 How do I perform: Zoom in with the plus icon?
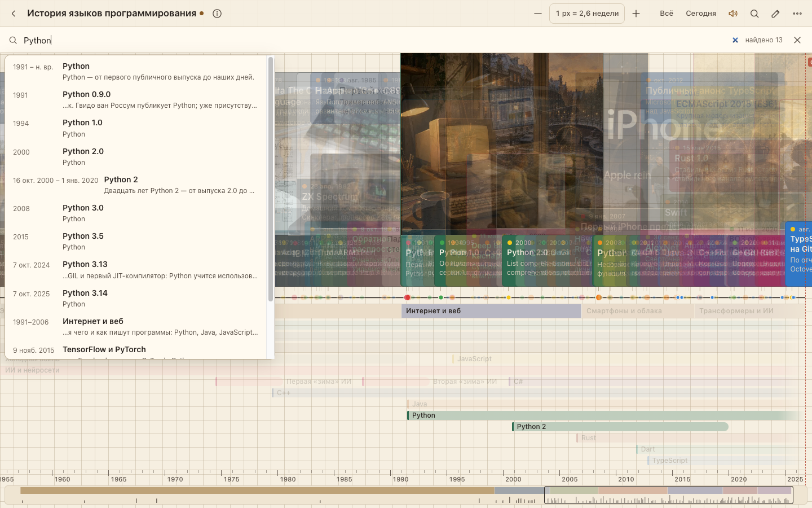pyautogui.click(x=636, y=14)
